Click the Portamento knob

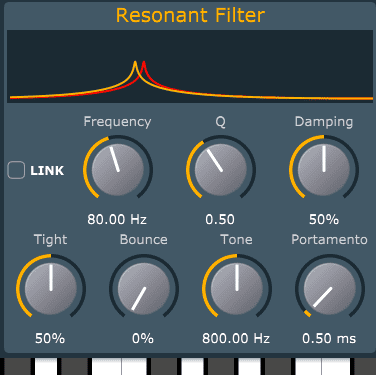coord(330,289)
